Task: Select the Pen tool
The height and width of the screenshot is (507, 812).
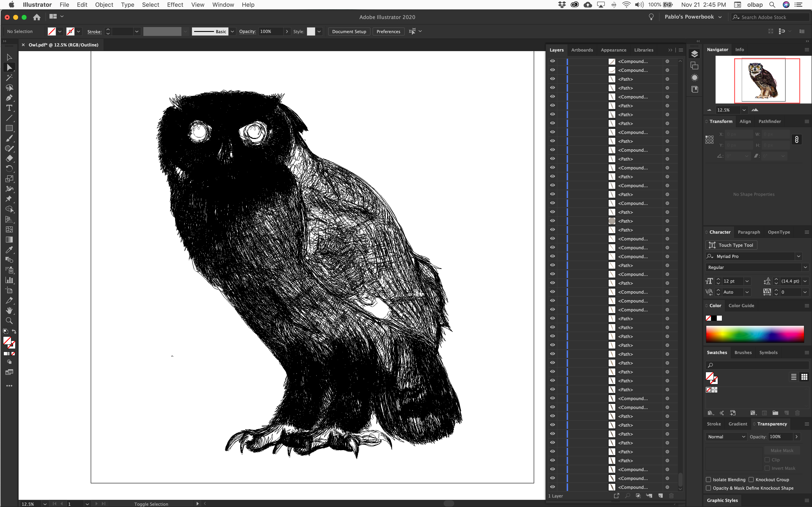Action: [9, 98]
